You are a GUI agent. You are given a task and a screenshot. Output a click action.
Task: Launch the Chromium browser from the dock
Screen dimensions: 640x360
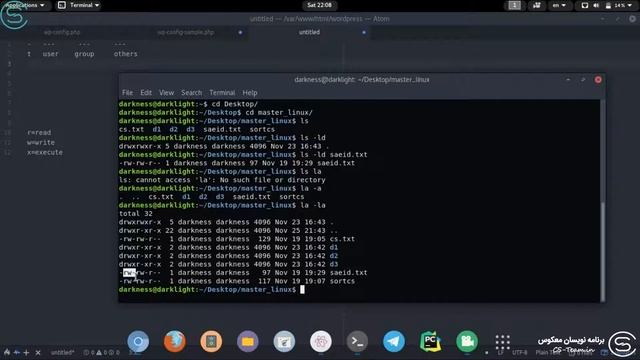click(138, 341)
